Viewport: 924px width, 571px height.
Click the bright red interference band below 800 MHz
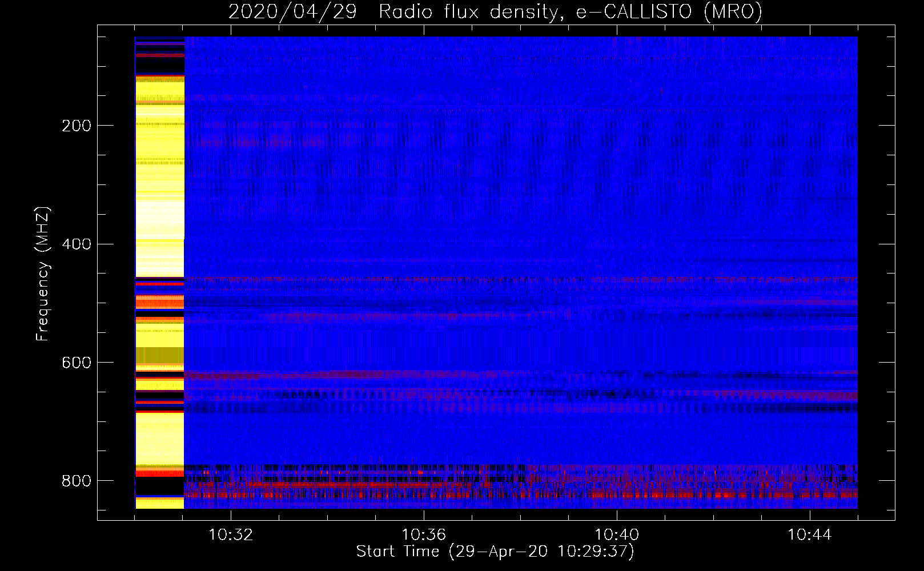click(343, 485)
